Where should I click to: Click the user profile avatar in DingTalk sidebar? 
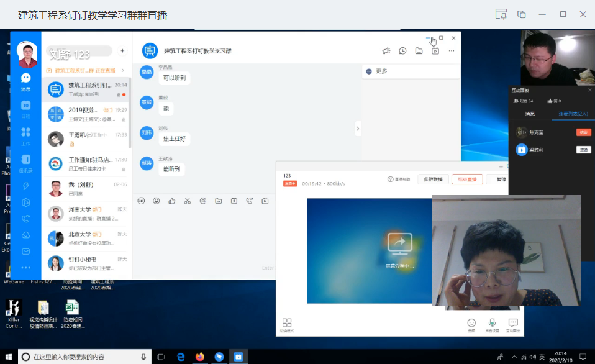[27, 54]
